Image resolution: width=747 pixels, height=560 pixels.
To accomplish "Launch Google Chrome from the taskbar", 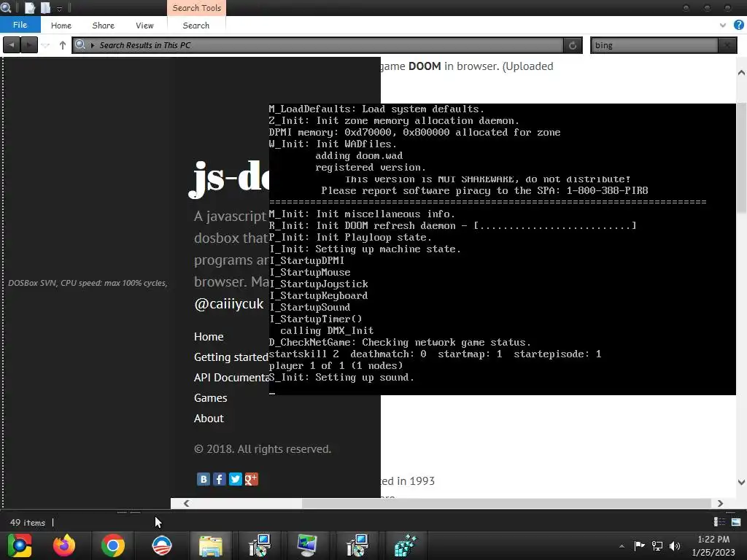I will tap(113, 545).
